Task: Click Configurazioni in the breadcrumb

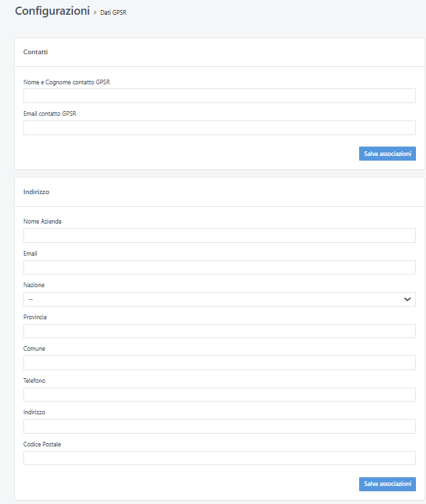Action: coord(52,11)
